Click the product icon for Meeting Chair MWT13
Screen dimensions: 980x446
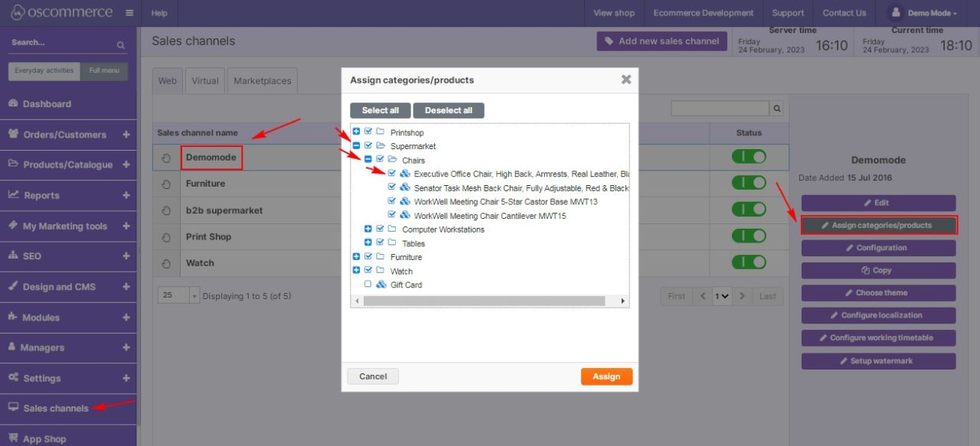click(405, 201)
